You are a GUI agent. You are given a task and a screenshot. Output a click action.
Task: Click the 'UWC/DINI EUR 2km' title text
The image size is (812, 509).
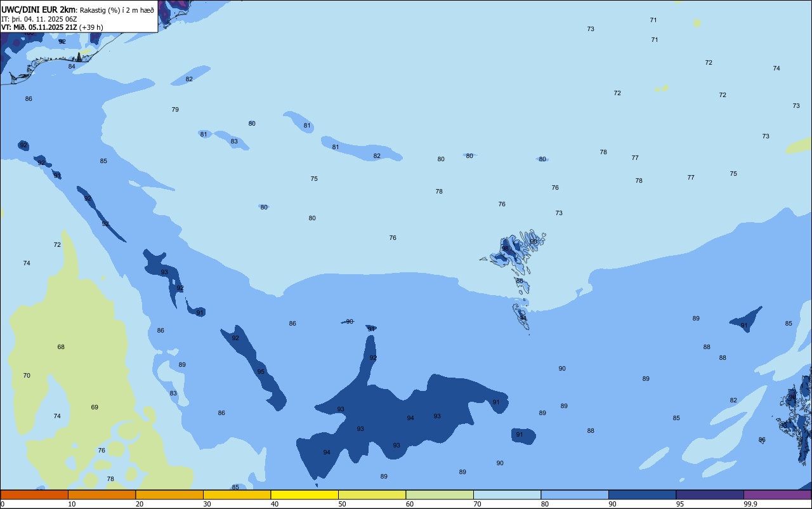tap(39, 10)
